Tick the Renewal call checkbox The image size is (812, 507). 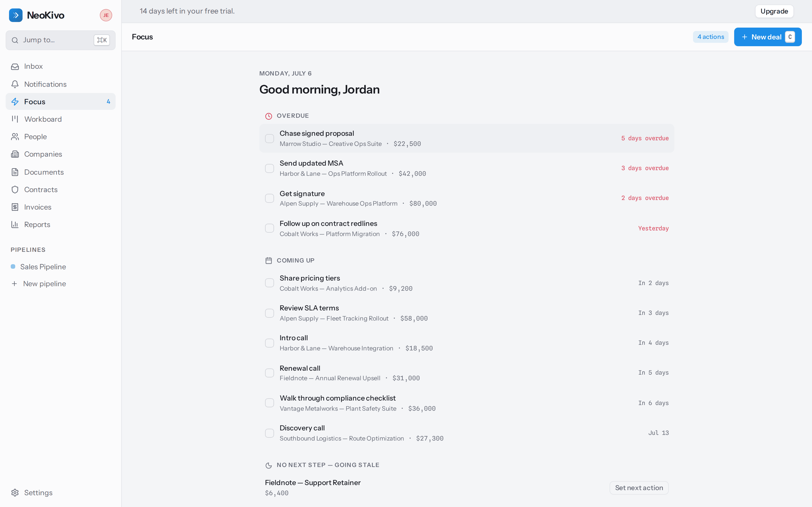tap(270, 373)
